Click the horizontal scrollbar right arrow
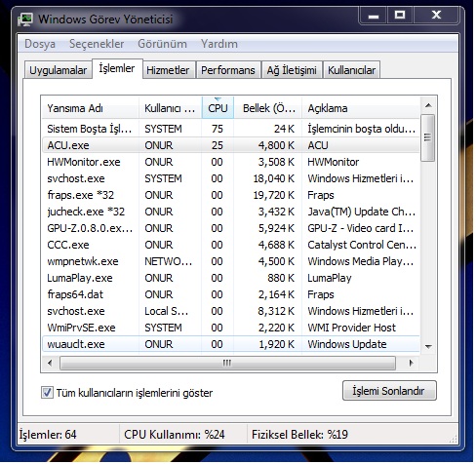Screen dimensions: 476x464 pyautogui.click(x=412, y=363)
